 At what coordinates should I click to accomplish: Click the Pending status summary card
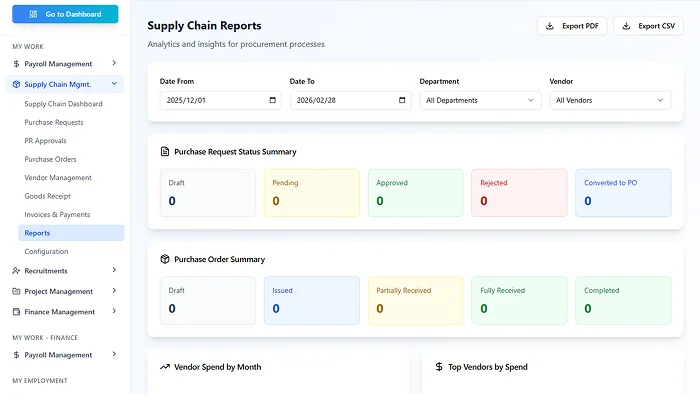[x=311, y=192]
